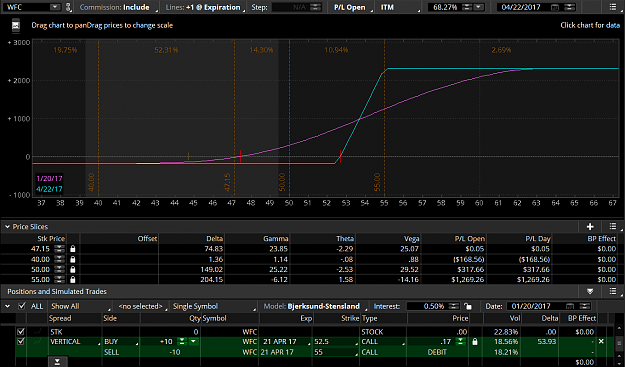Open the BUY side dropdown

click(121, 341)
